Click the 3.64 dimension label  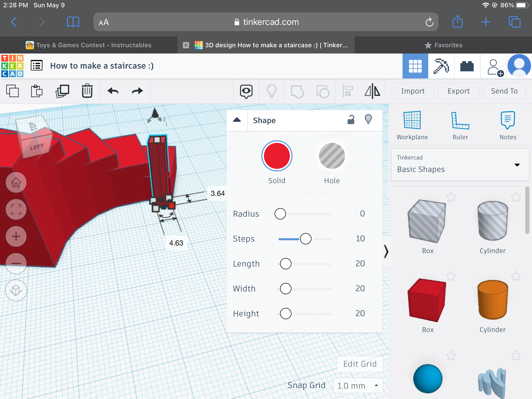pos(217,193)
